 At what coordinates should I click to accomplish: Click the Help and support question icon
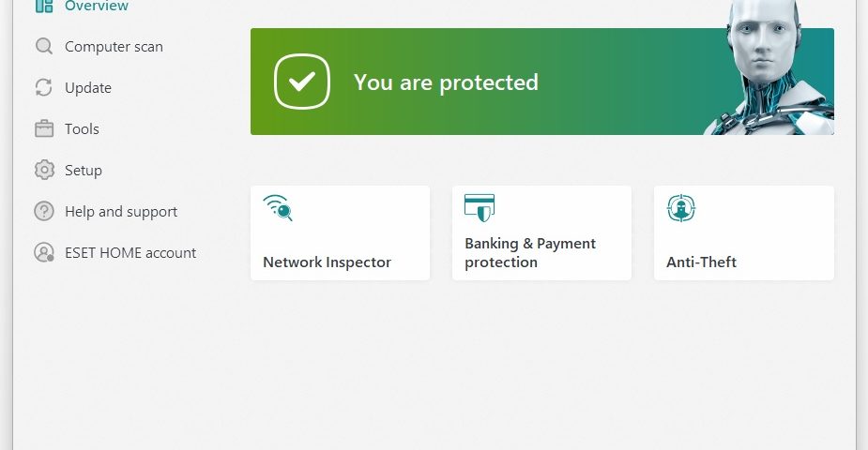tap(43, 212)
